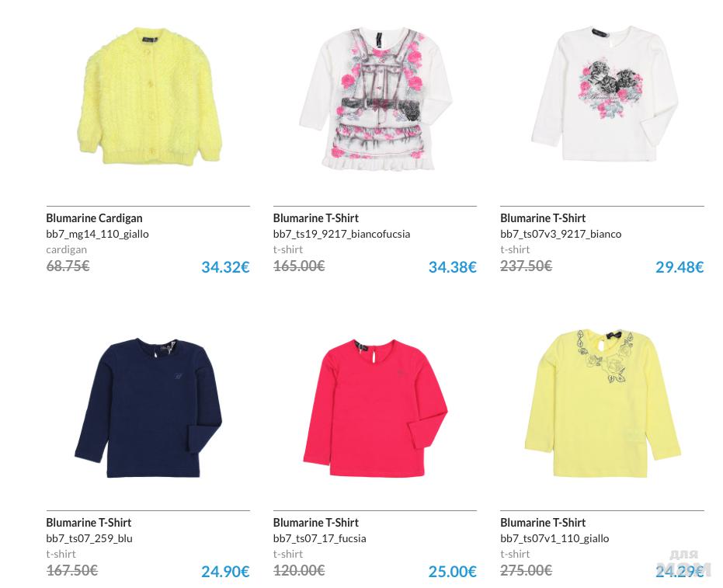This screenshot has height=588, width=723.
Task: Open the white floral heart T-shirt image
Action: [604, 92]
